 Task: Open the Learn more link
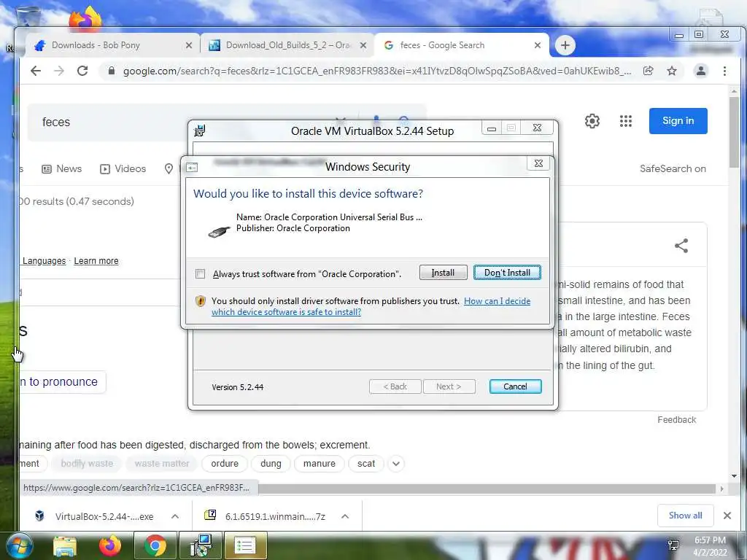[96, 261]
